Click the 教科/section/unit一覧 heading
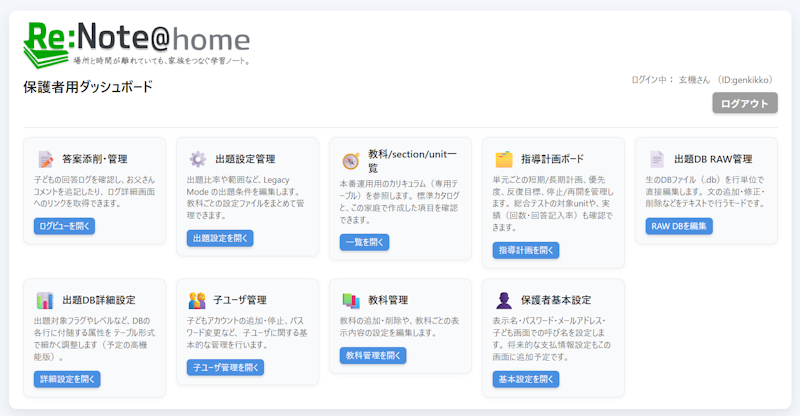 (x=412, y=161)
